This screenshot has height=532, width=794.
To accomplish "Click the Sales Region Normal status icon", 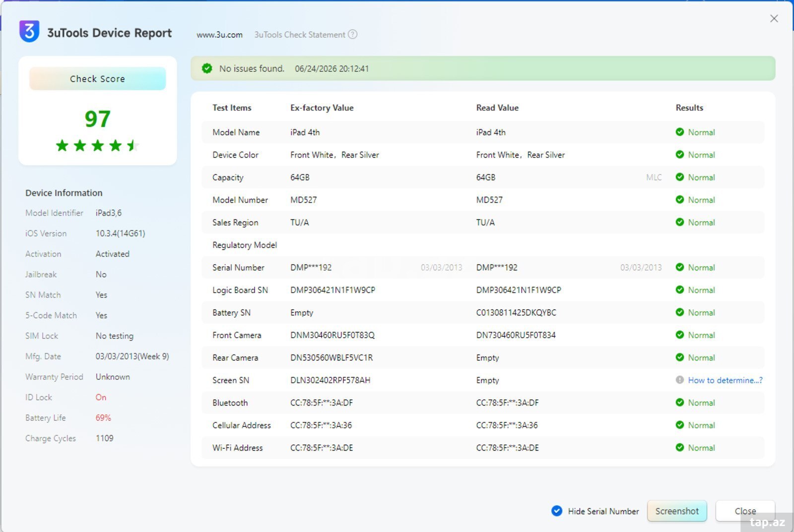I will click(x=680, y=222).
